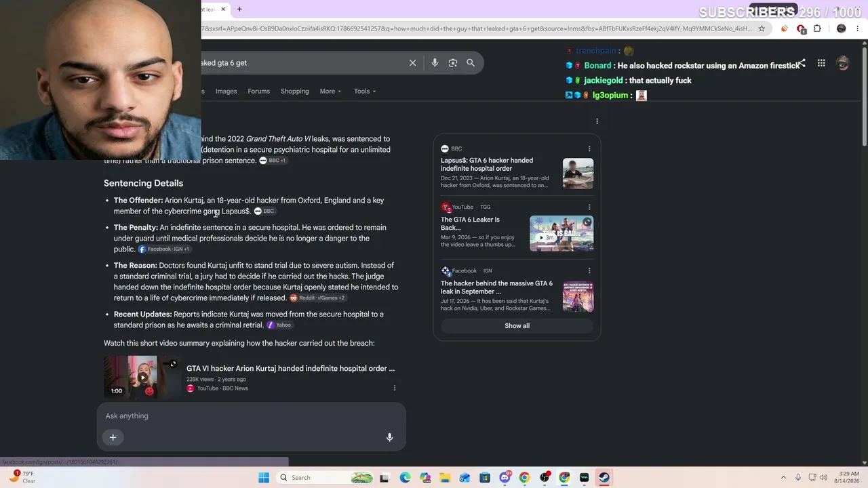Open options for the AI overview sources panel
This screenshot has width=868, height=488.
(597, 121)
